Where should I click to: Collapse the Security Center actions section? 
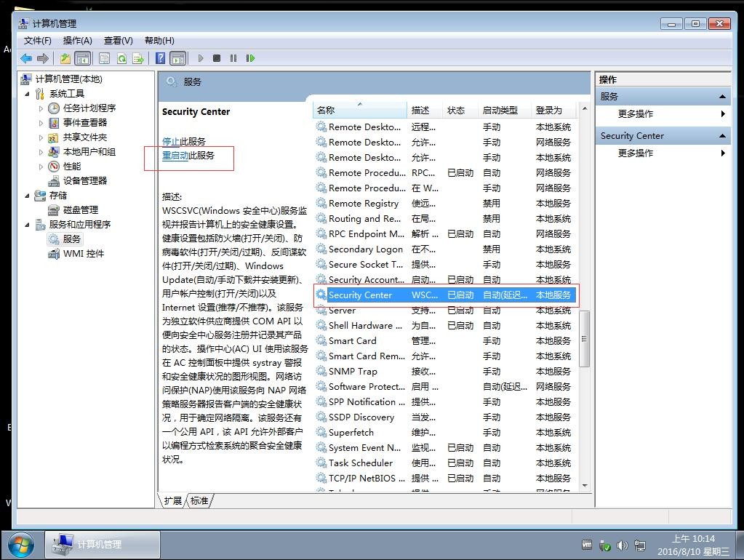(722, 136)
